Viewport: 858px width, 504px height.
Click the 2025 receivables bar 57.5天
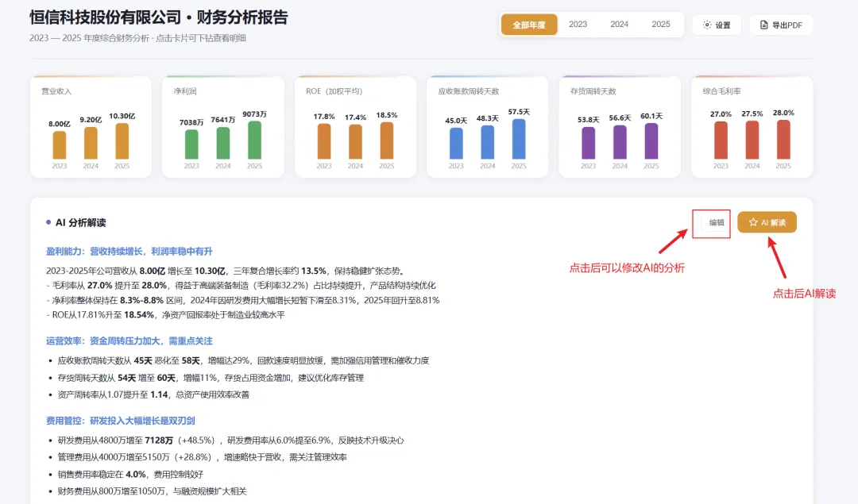point(519,139)
